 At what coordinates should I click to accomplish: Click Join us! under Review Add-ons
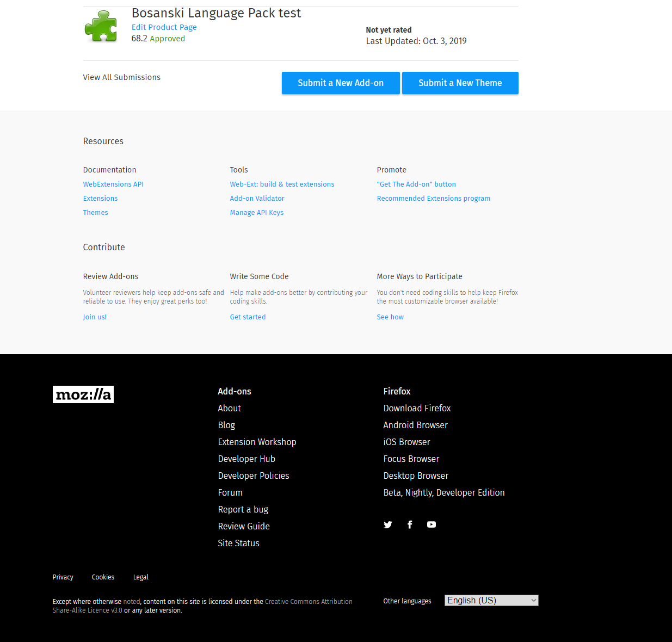pyautogui.click(x=95, y=317)
